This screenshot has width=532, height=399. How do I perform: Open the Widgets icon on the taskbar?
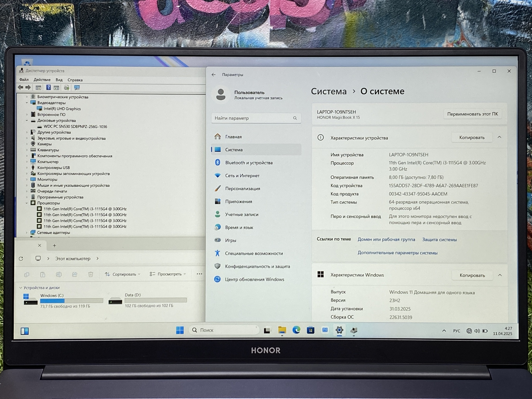pos(25,331)
